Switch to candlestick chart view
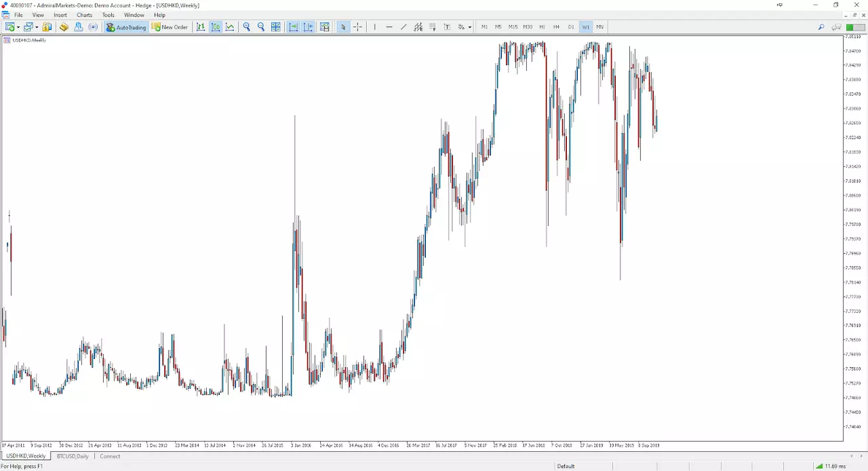This screenshot has height=471, width=868. tap(216, 27)
